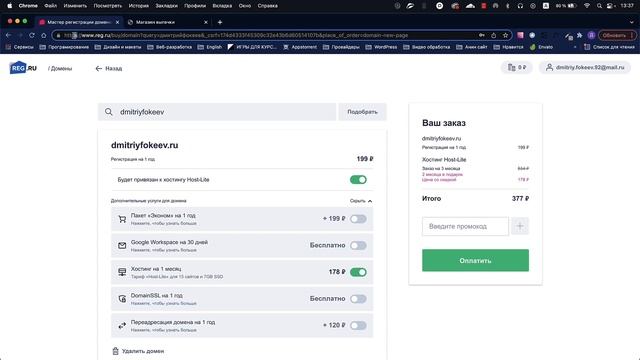Click the browser back arrow
The width and height of the screenshot is (640, 360).
(x=9, y=36)
